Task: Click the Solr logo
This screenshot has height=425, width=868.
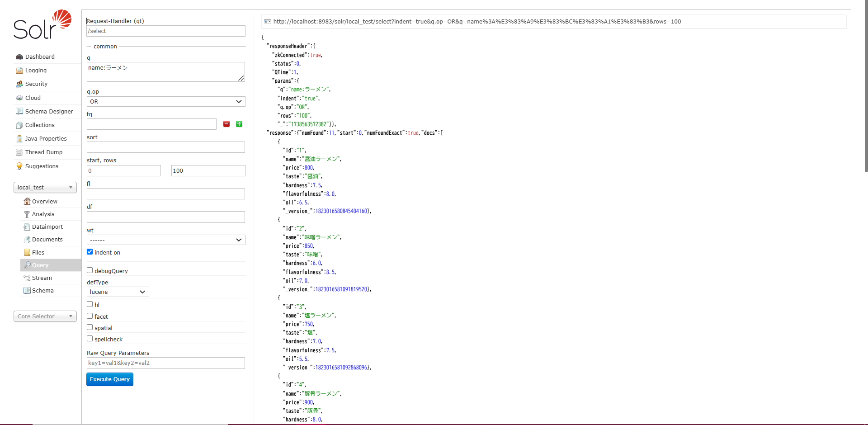Action: pyautogui.click(x=42, y=24)
